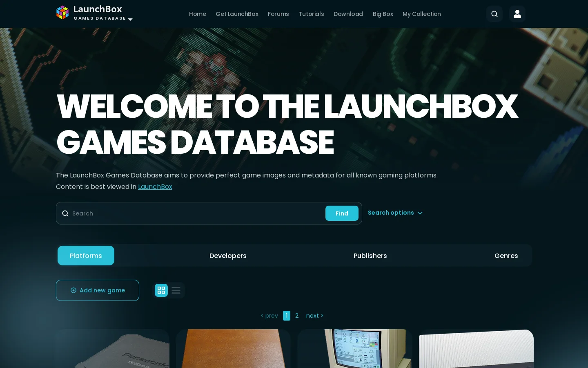Click Add new game button
Viewport: 588px width, 368px height.
(x=98, y=290)
